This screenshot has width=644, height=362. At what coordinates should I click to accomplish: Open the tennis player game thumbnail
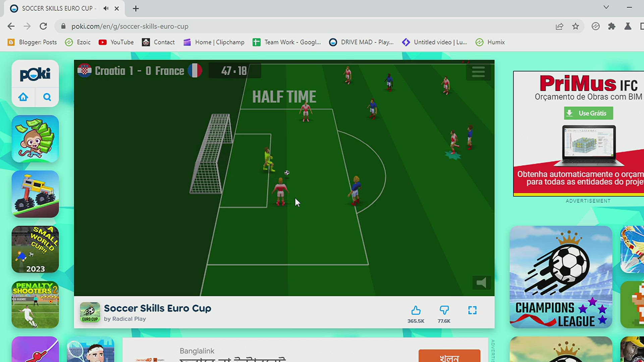coord(91,349)
